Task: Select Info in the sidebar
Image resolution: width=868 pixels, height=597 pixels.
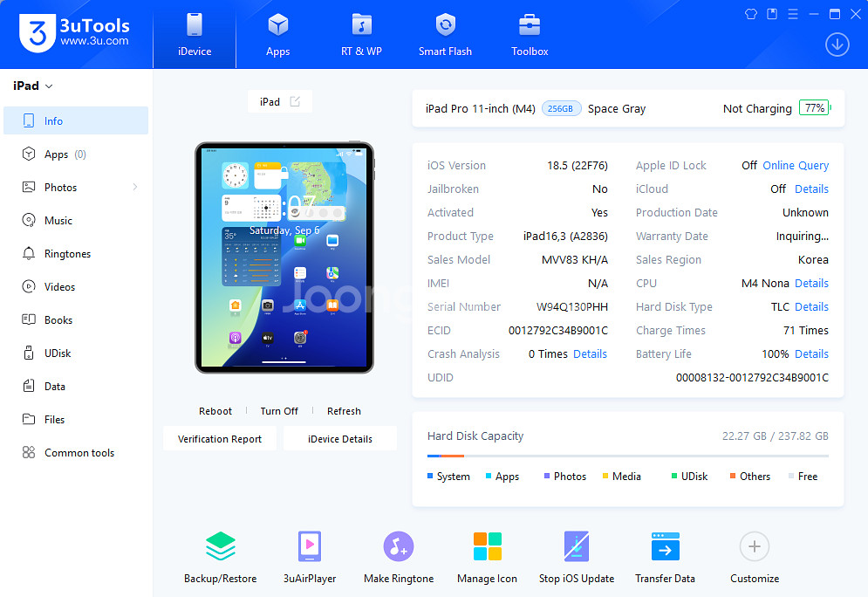Action: coord(76,120)
